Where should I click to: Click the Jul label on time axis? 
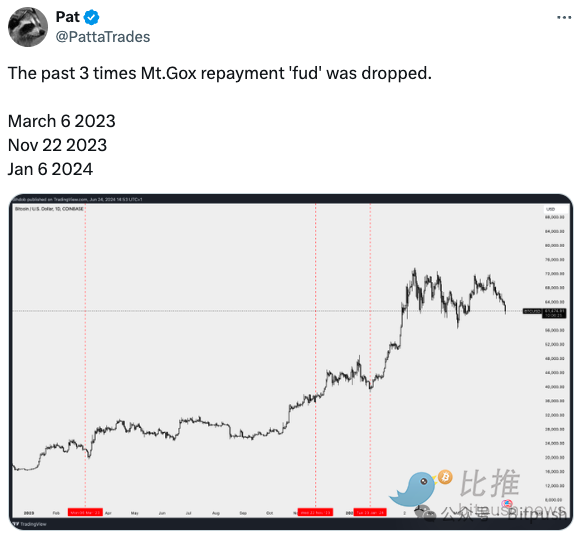pyautogui.click(x=189, y=513)
